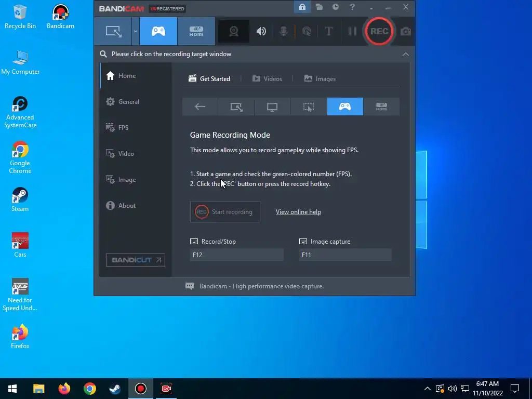Open taskbar volume control

pyautogui.click(x=453, y=389)
